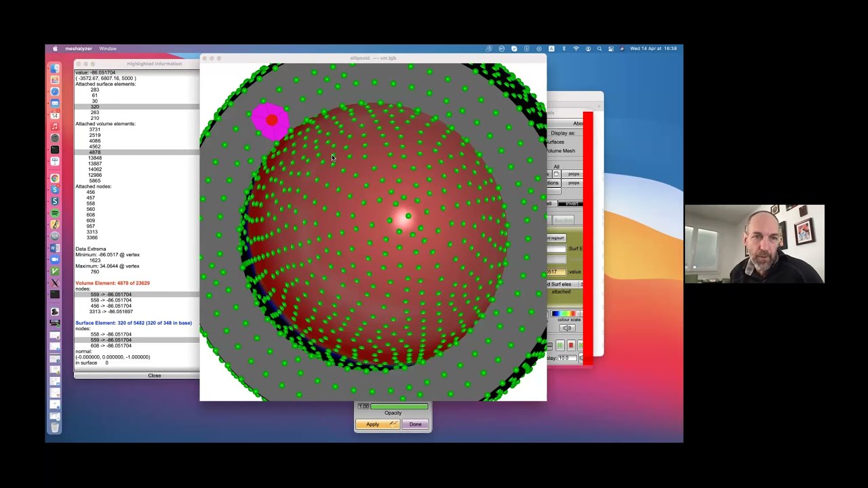The image size is (868, 488).
Task: Select attached node 3366
Action: point(92,238)
